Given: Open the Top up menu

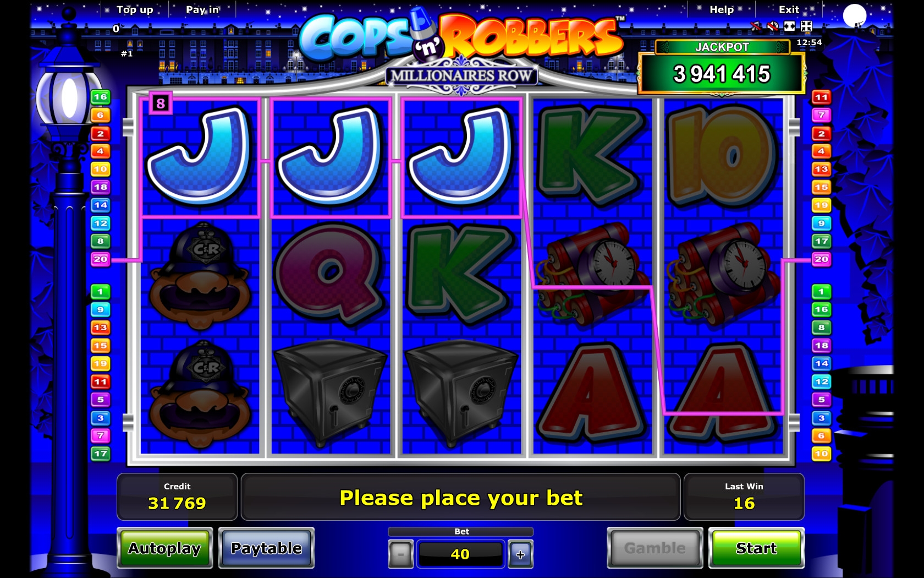Looking at the screenshot, I should pos(135,9).
